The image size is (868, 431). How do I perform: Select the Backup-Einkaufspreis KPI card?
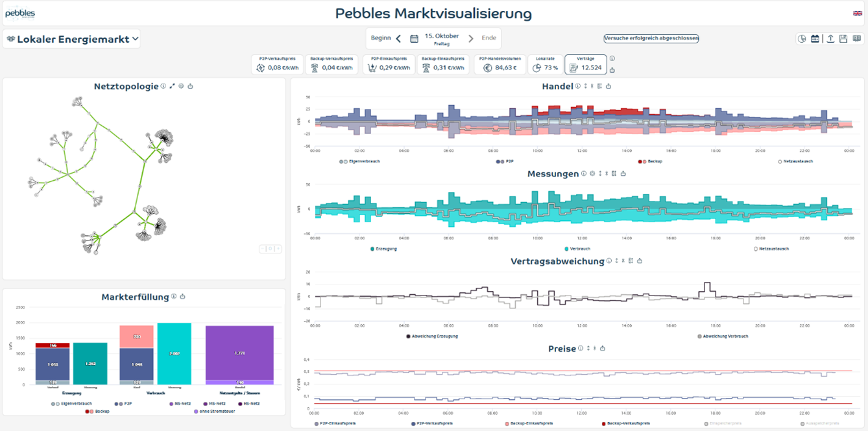point(443,64)
